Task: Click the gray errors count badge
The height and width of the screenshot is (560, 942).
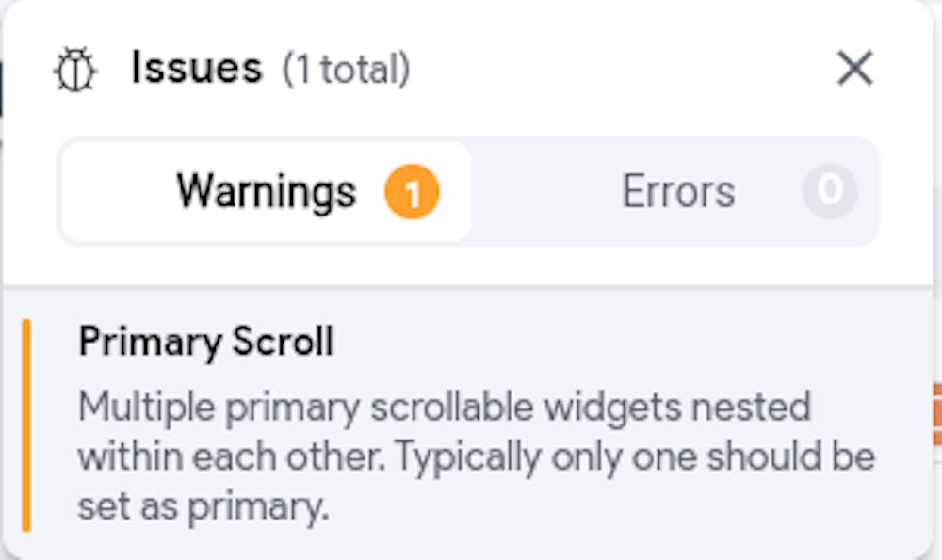Action: pyautogui.click(x=830, y=191)
